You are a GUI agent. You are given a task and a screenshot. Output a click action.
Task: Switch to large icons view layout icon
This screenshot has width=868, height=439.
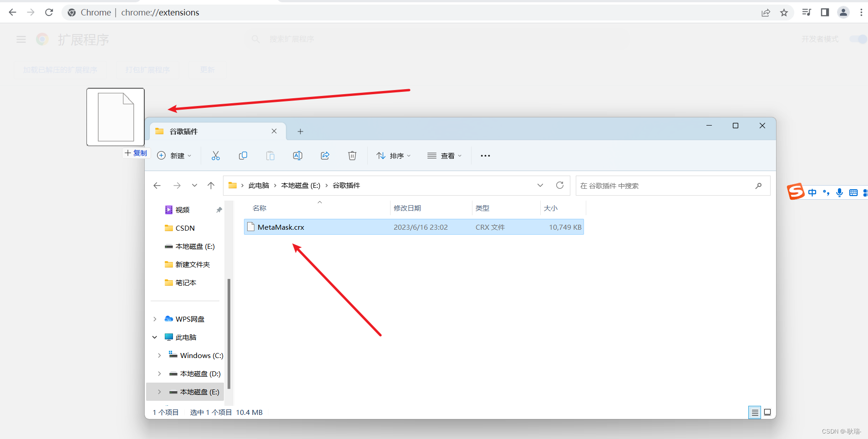click(x=767, y=412)
